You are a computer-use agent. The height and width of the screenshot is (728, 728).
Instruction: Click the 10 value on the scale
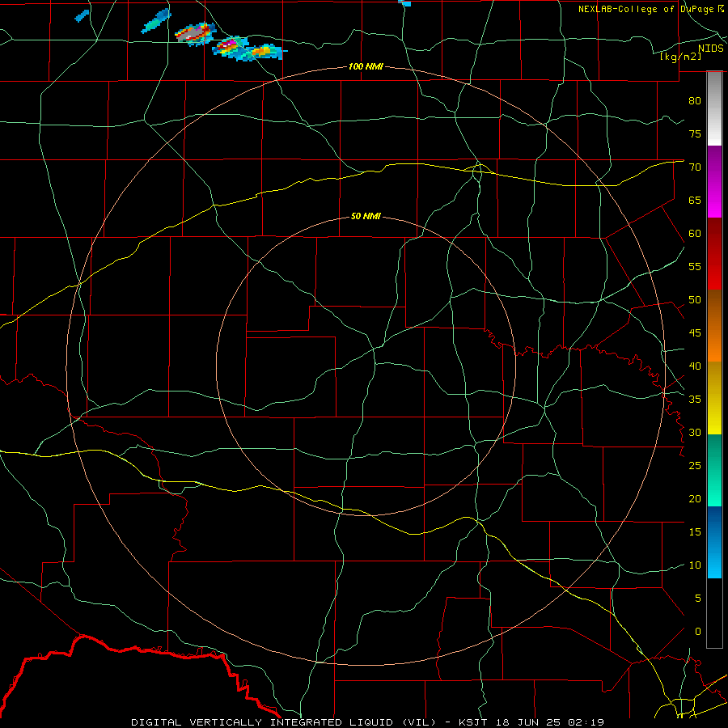[x=695, y=565]
